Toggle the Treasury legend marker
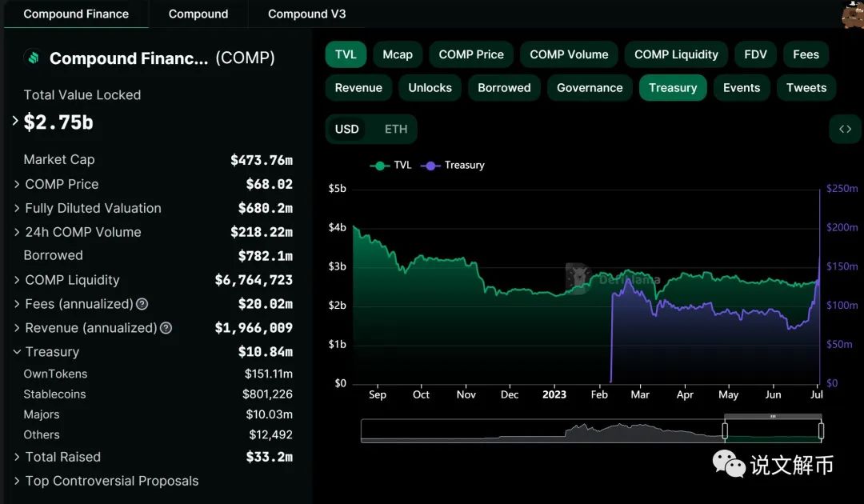This screenshot has height=504, width=864. click(430, 166)
